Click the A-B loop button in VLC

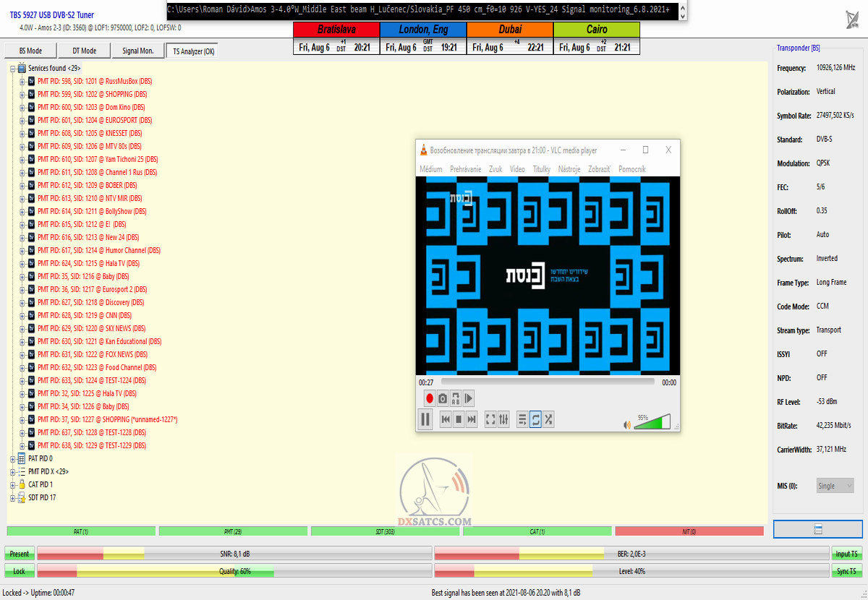click(x=456, y=398)
